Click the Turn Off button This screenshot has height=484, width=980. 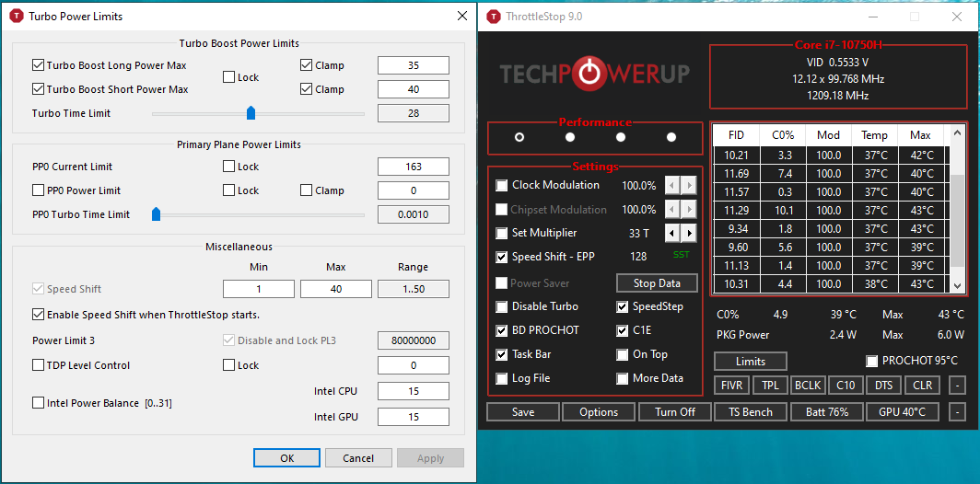pyautogui.click(x=674, y=412)
